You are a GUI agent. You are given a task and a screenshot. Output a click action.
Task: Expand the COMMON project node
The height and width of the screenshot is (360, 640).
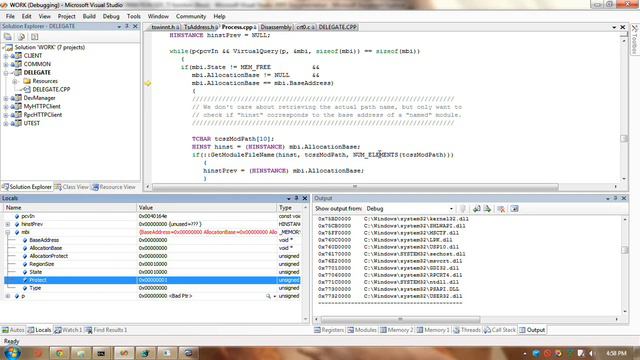click(6, 64)
